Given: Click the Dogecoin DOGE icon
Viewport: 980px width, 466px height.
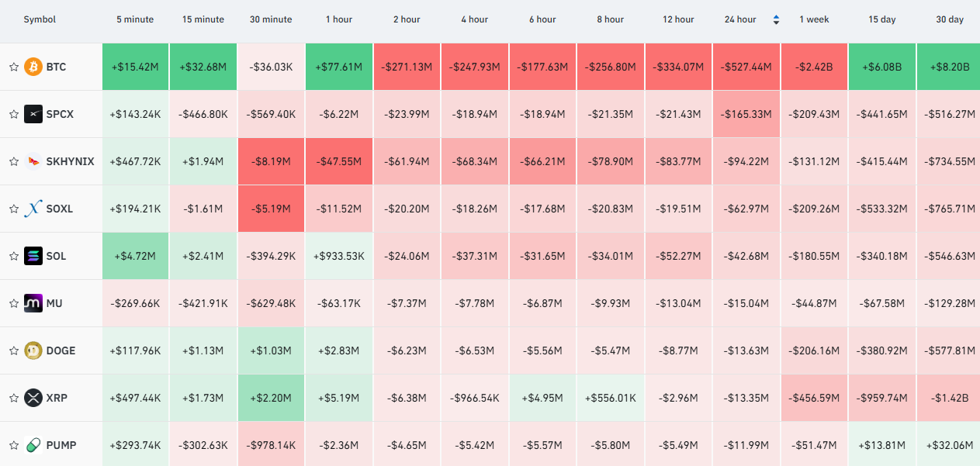Looking at the screenshot, I should pyautogui.click(x=33, y=350).
